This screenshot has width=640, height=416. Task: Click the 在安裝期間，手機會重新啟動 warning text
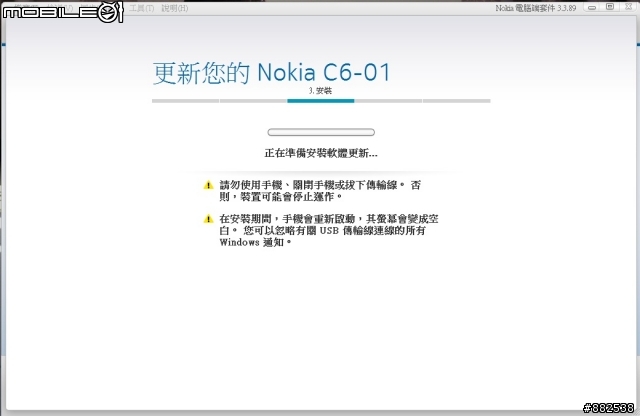pos(329,231)
